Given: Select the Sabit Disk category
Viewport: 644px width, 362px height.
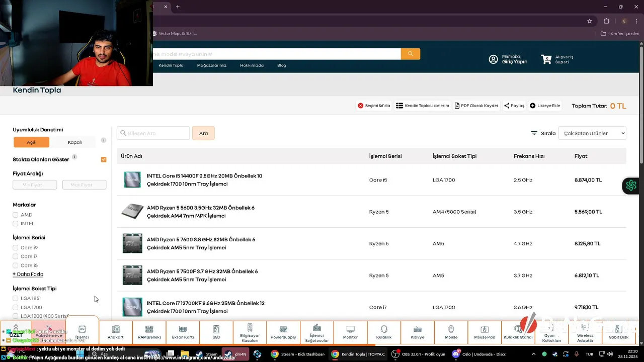Looking at the screenshot, I should pyautogui.click(x=618, y=332).
